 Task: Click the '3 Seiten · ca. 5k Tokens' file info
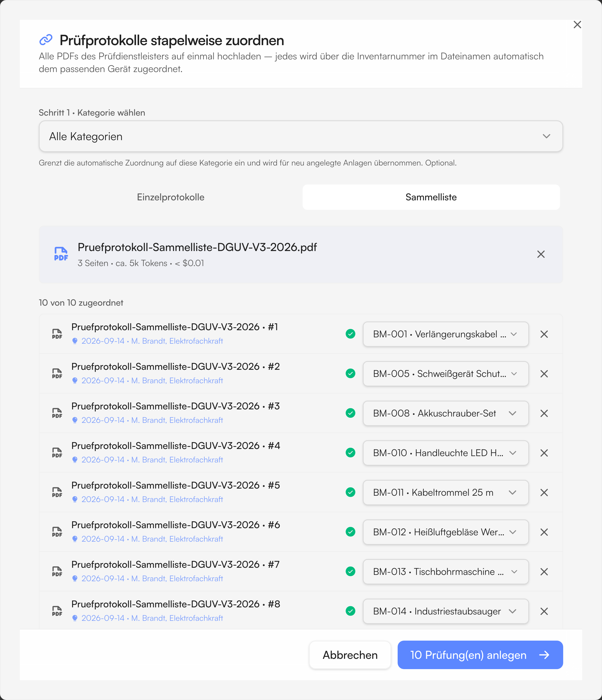point(141,263)
